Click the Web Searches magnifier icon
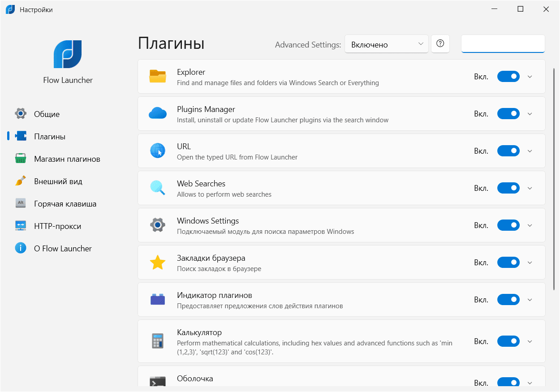 coord(158,188)
